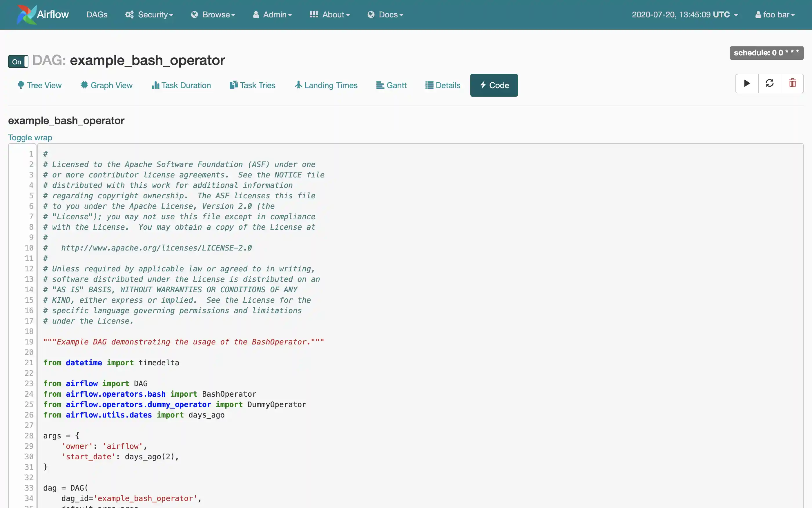Open Tree View tab
The height and width of the screenshot is (508, 812).
click(x=40, y=85)
